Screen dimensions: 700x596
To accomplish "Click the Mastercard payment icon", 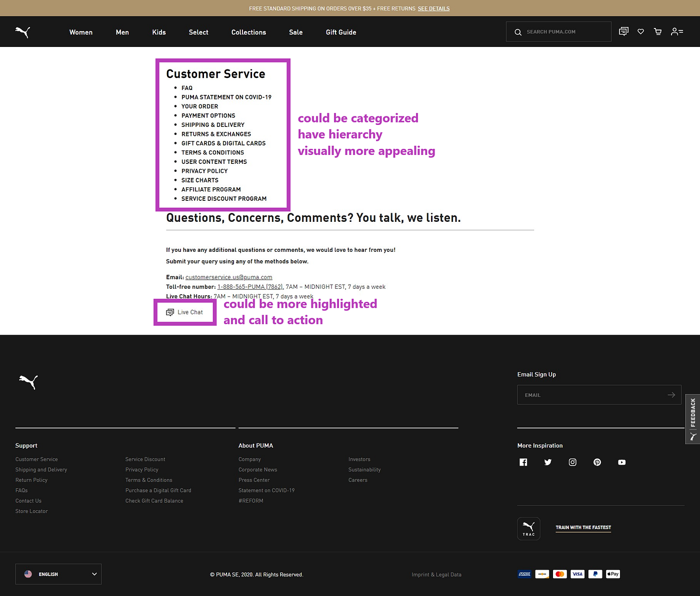I will pos(560,574).
